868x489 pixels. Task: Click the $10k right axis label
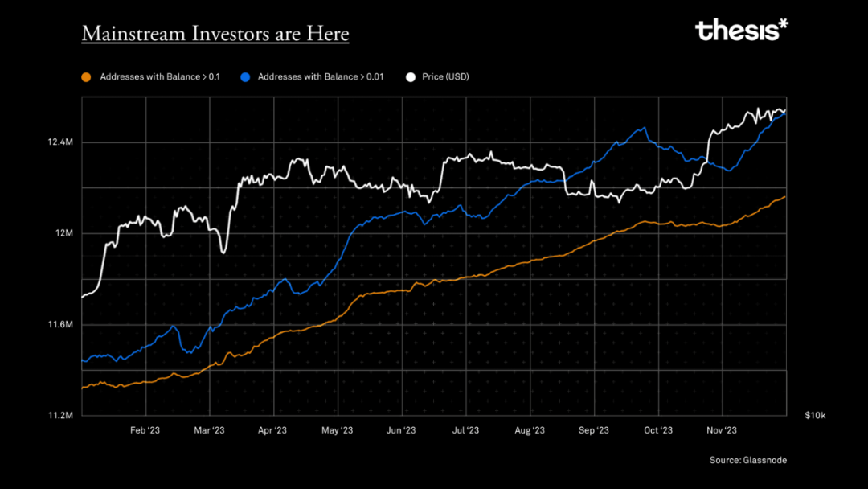tap(814, 416)
